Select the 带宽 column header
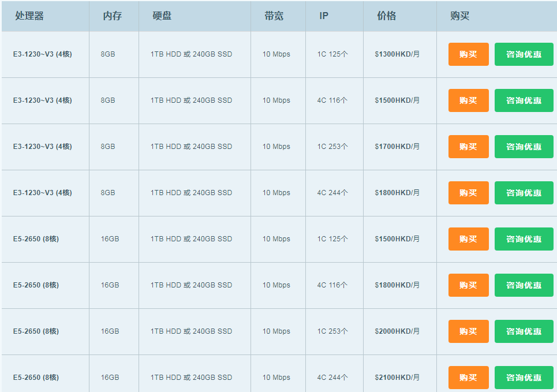 point(274,16)
